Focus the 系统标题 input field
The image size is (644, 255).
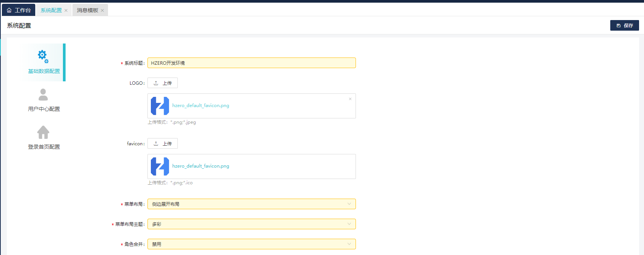pyautogui.click(x=251, y=63)
